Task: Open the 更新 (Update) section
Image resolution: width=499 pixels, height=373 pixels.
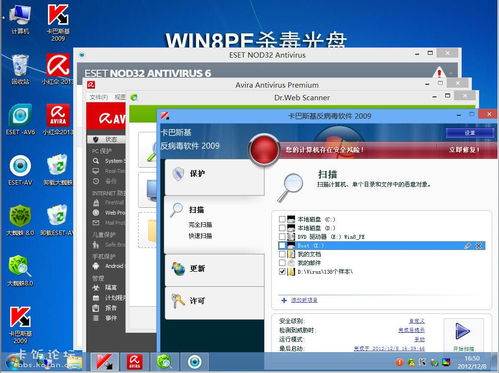Action: point(214,270)
